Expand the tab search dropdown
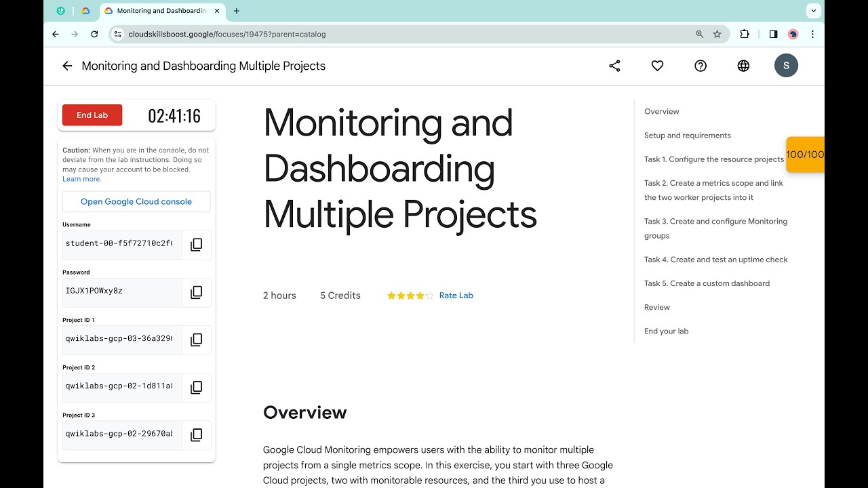868x488 pixels. click(x=813, y=11)
